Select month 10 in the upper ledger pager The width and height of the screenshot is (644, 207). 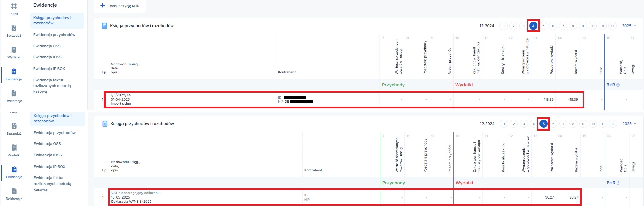(593, 26)
